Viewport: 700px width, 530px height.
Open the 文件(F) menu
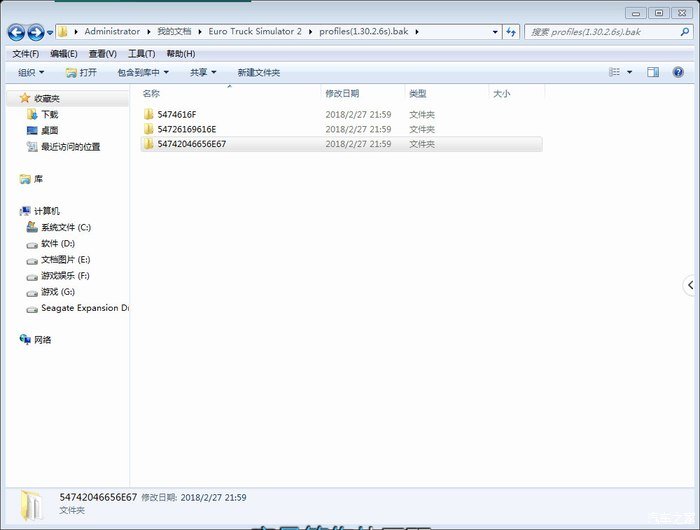25,54
